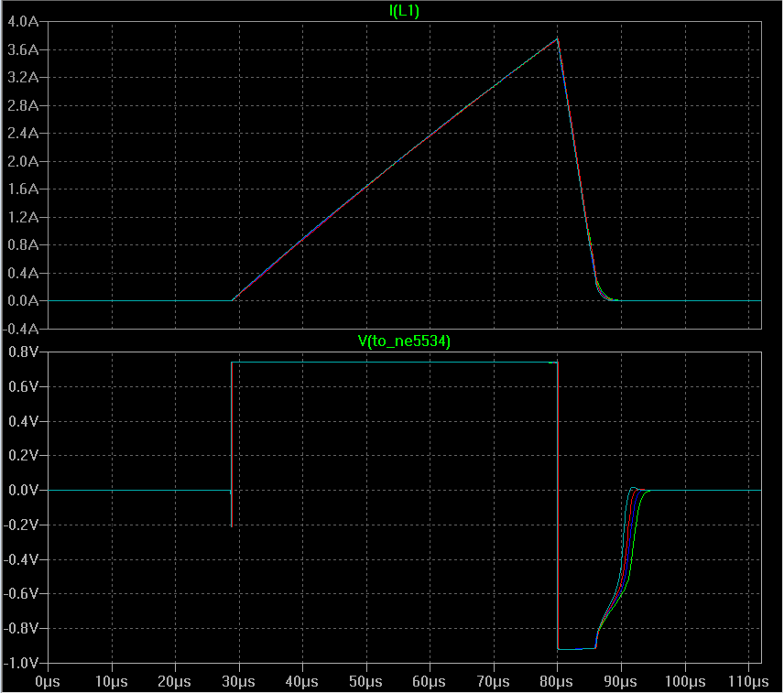Click the 2.4A axis label

[x=23, y=134]
